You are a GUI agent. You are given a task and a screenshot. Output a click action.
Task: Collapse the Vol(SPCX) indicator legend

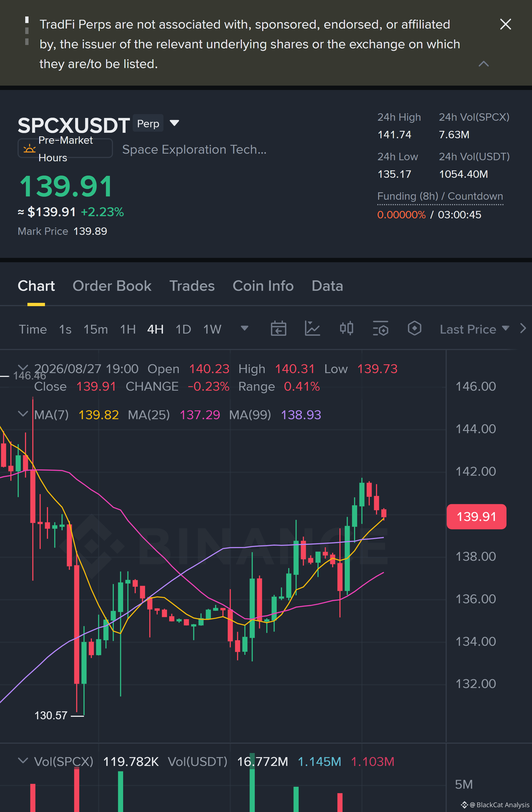[x=23, y=760]
